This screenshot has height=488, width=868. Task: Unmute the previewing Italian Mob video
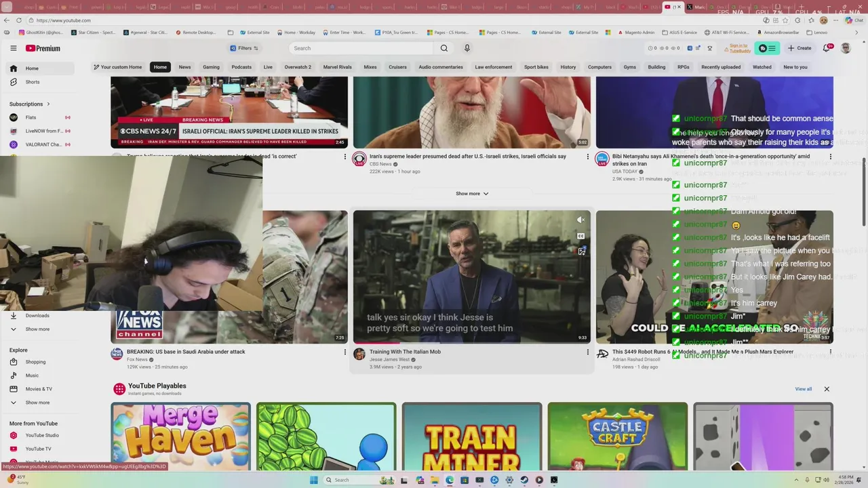click(x=580, y=220)
